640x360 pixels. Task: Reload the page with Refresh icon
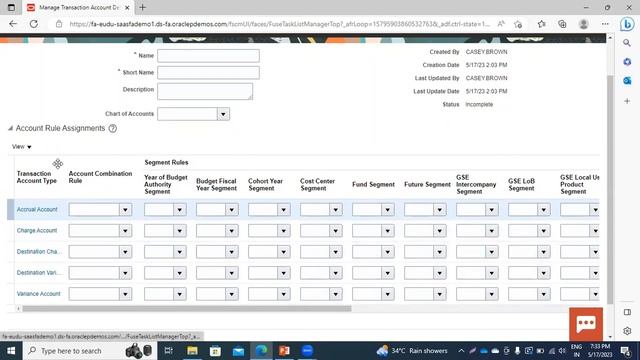click(34, 24)
